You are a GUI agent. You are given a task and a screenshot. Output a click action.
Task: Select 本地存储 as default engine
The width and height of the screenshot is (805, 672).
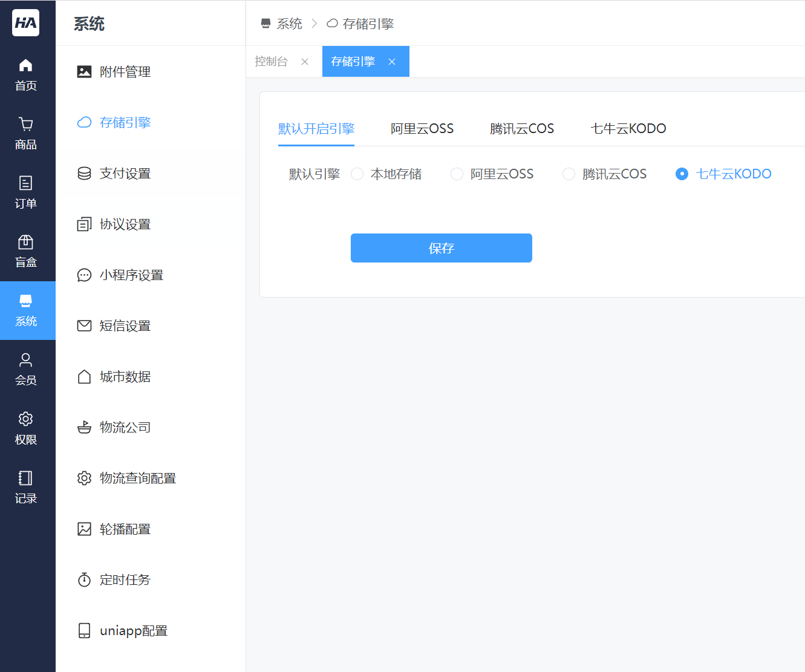click(357, 174)
